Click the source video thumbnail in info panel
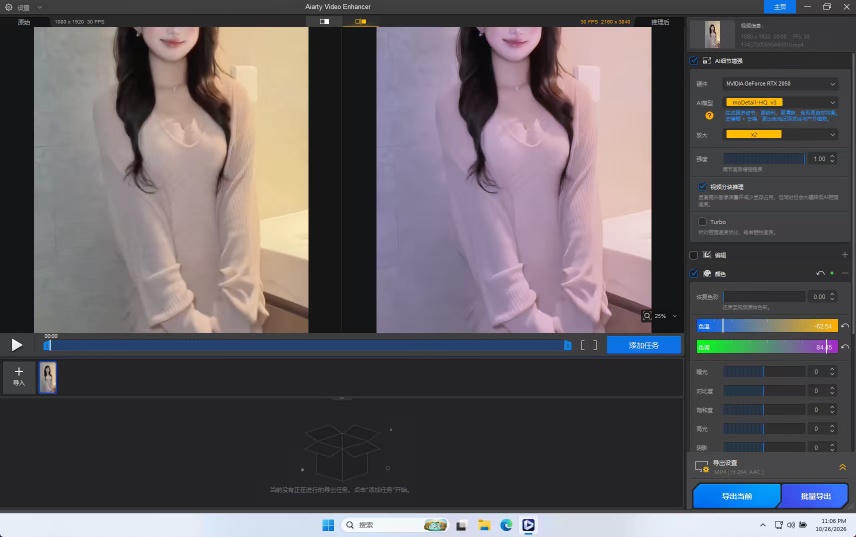Screen dimensions: 856x537 point(712,35)
